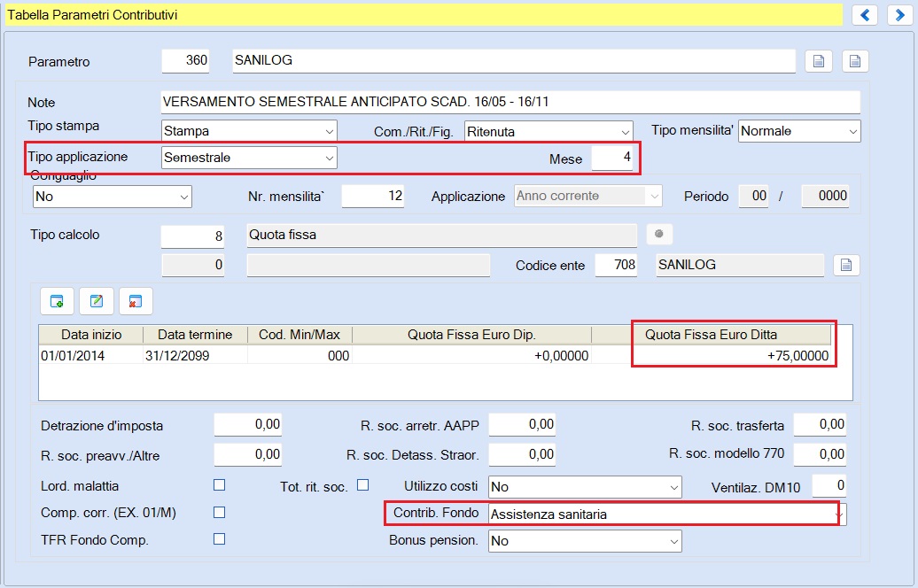Click the Mese field showing 4

tap(612, 158)
